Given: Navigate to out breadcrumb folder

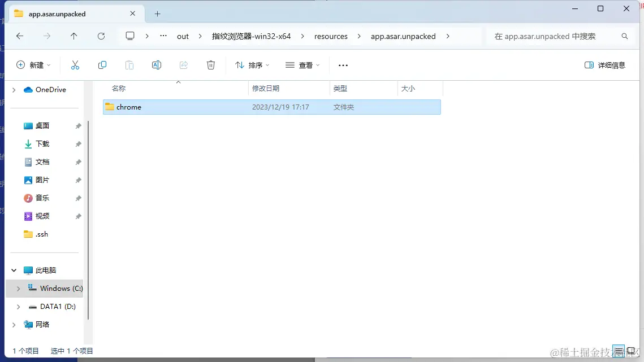Looking at the screenshot, I should 183,36.
